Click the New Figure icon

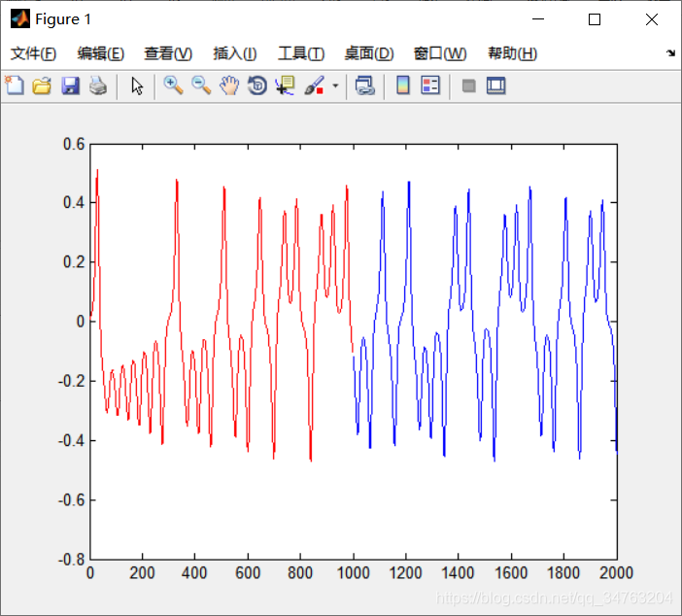coord(15,86)
